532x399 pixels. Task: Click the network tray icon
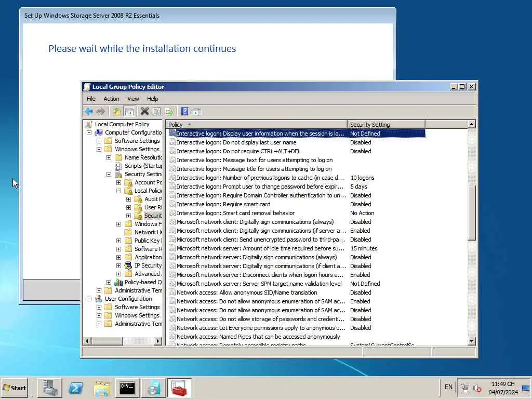click(x=464, y=388)
